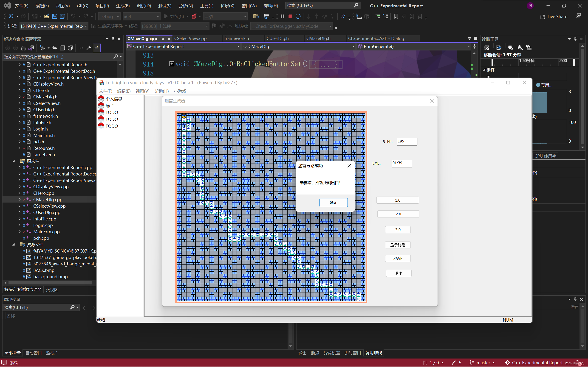
Task: Click the STEP value input field
Action: tap(407, 142)
